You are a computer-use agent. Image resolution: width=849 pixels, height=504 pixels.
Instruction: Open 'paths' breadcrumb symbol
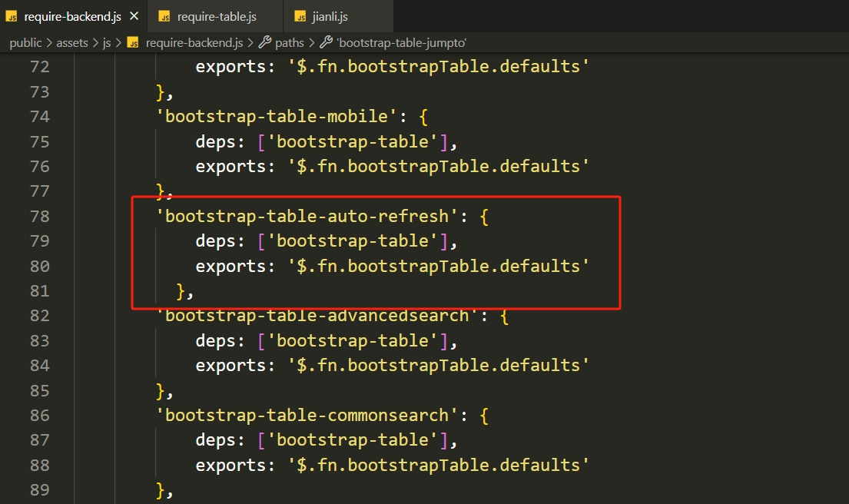[x=290, y=43]
